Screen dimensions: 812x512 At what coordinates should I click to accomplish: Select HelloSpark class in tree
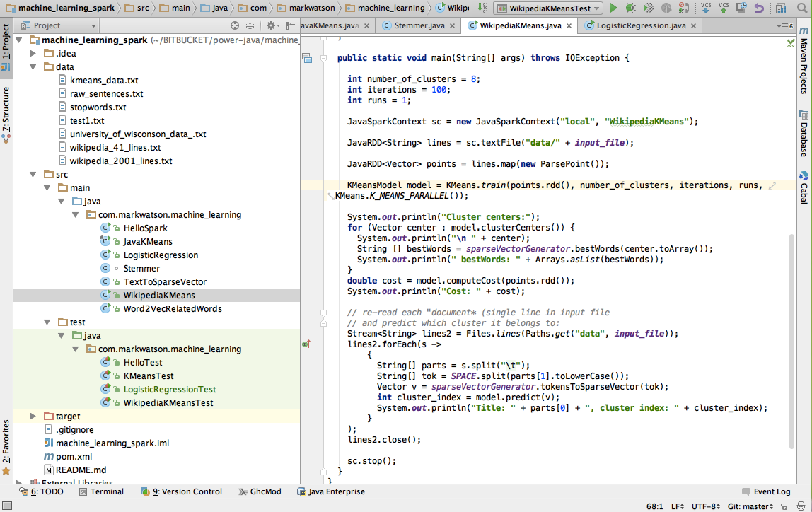tap(146, 228)
